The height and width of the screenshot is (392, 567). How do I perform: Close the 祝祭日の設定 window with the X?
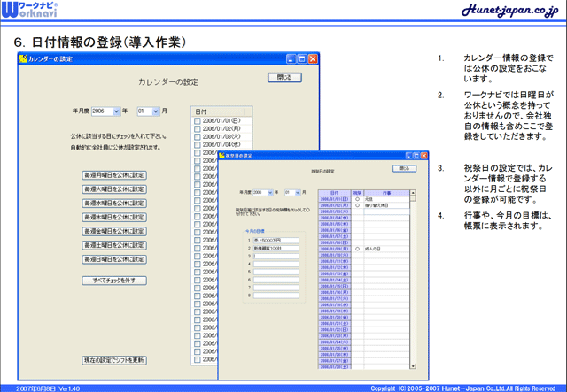423,155
